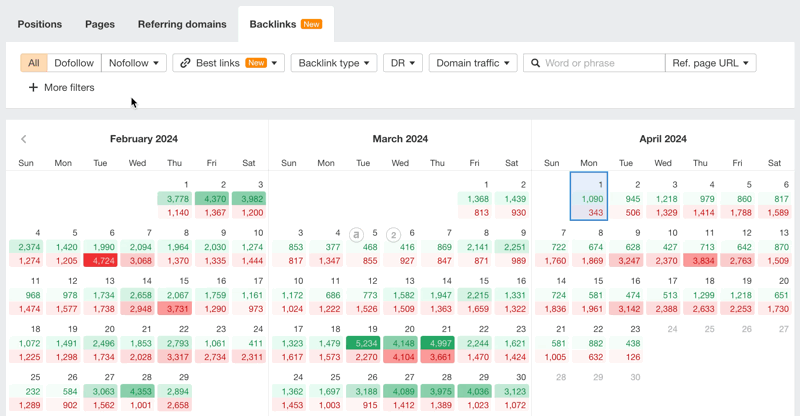Screen dimensions: 800x416
Task: Click the 3,068 lost links on February 7
Action: (x=138, y=260)
